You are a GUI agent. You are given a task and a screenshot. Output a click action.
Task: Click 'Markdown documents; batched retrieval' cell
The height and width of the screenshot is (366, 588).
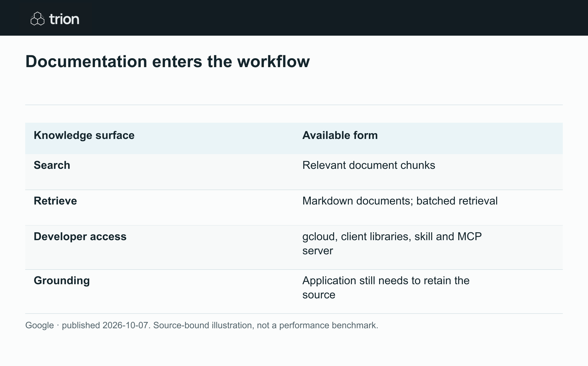[400, 201]
